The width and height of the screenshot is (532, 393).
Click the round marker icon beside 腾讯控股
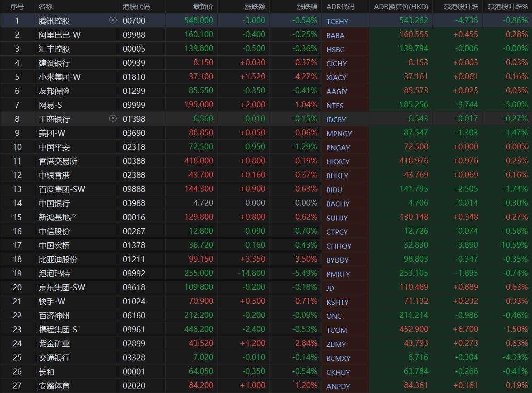[113, 20]
